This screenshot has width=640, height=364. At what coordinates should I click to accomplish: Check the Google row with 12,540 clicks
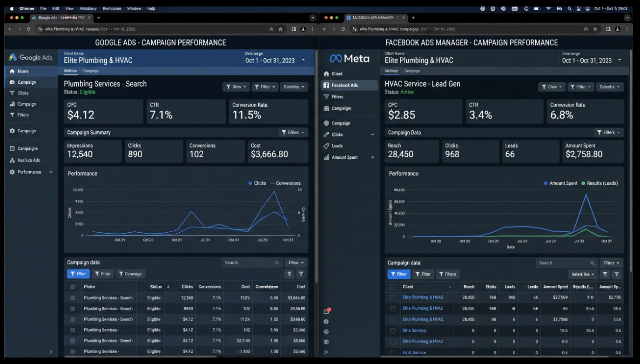pyautogui.click(x=73, y=298)
